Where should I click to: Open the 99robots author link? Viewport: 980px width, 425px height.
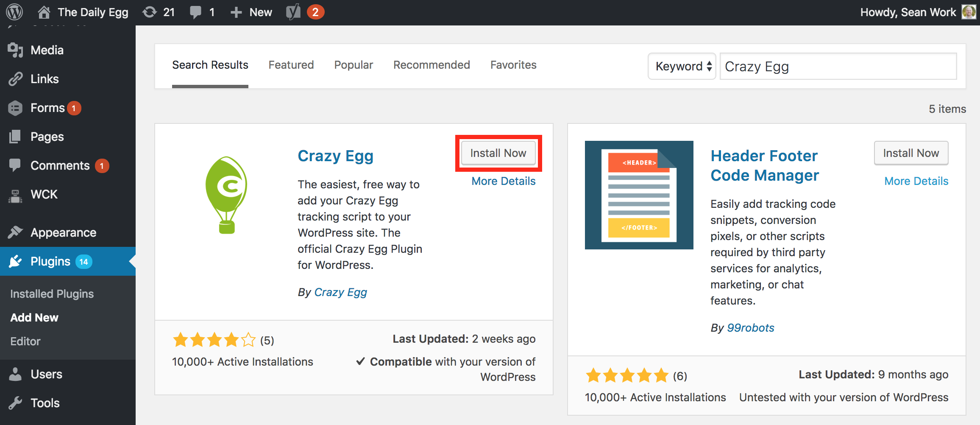click(751, 328)
